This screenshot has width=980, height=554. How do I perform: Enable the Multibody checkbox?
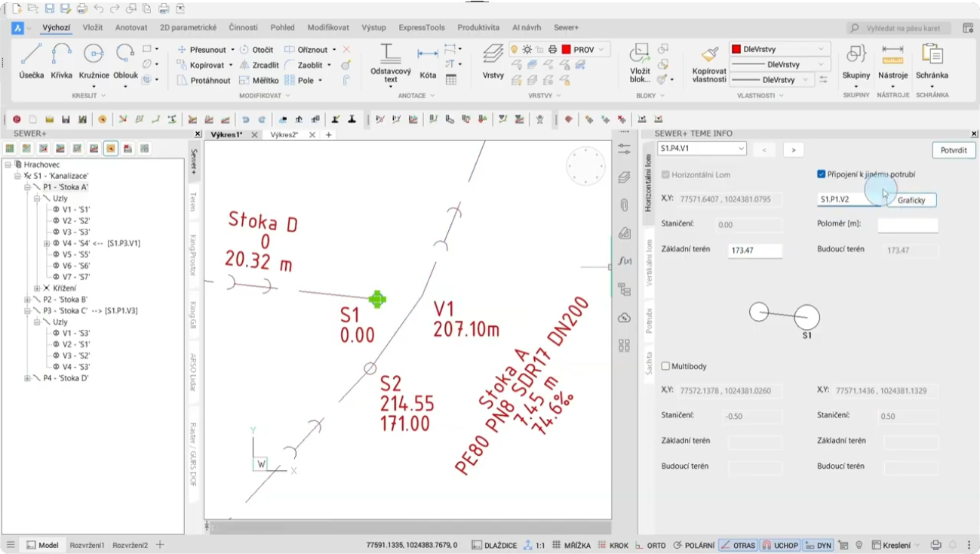665,366
